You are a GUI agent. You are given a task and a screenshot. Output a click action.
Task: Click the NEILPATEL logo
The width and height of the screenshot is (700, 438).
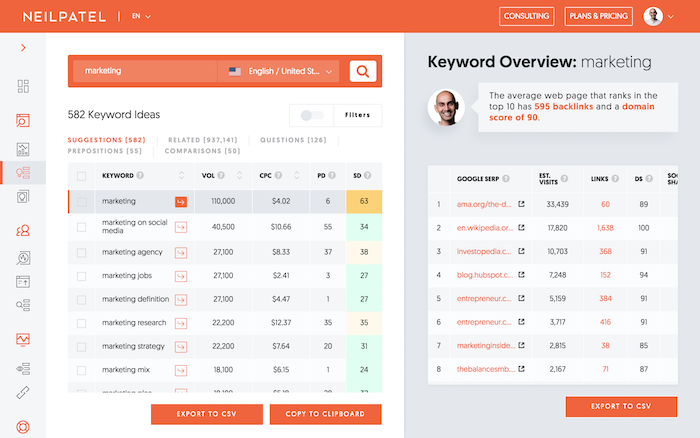point(64,17)
